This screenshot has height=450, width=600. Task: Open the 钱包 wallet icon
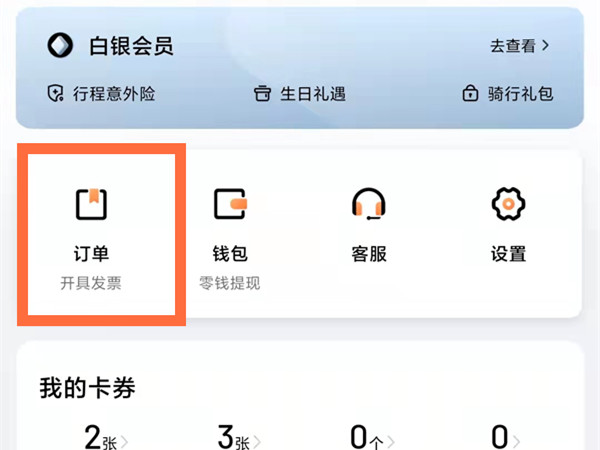(230, 204)
